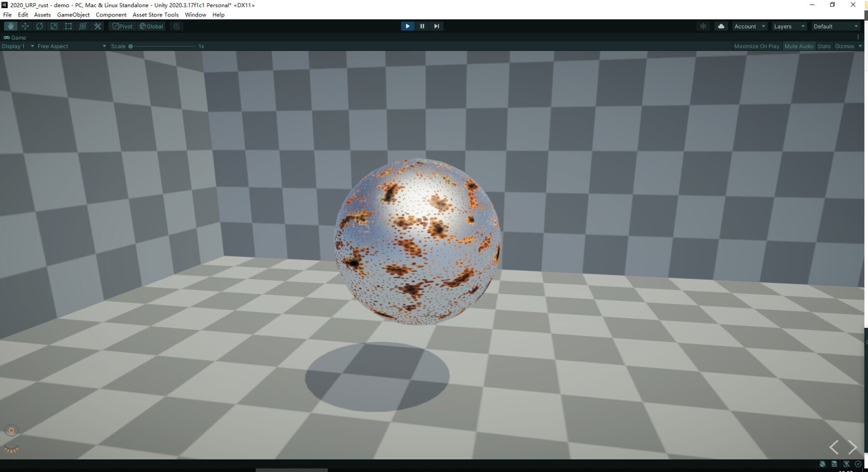
Task: Open the Free Aspect dropdown
Action: click(70, 46)
